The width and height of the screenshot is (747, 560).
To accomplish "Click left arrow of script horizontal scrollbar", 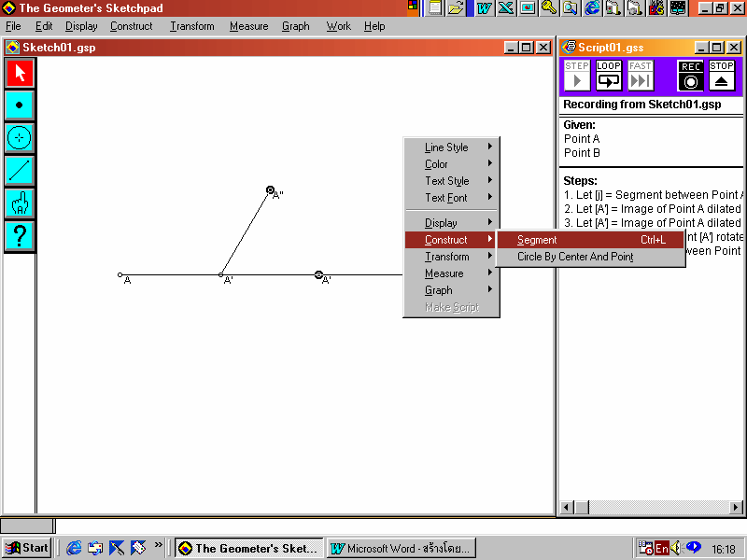I will tap(566, 507).
